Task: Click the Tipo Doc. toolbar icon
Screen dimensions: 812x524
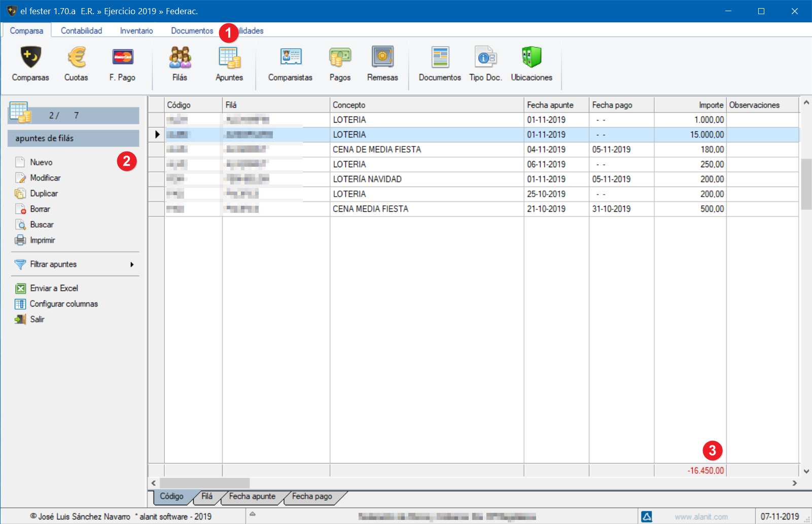Action: [485, 58]
